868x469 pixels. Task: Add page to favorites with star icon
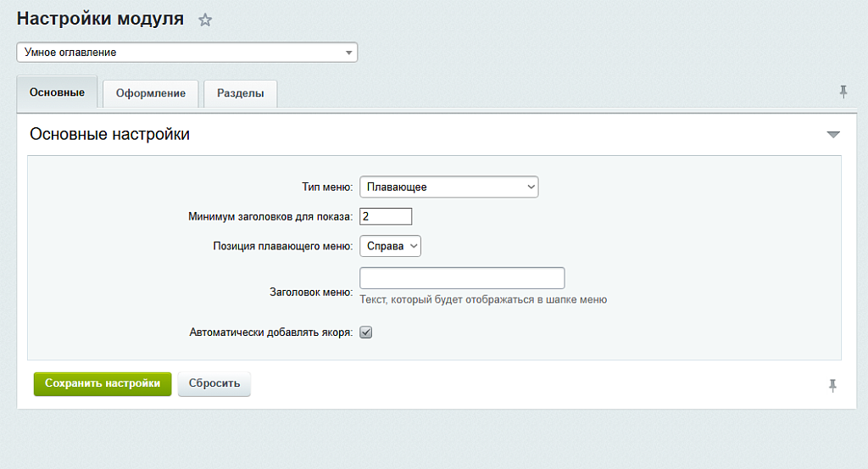[205, 20]
